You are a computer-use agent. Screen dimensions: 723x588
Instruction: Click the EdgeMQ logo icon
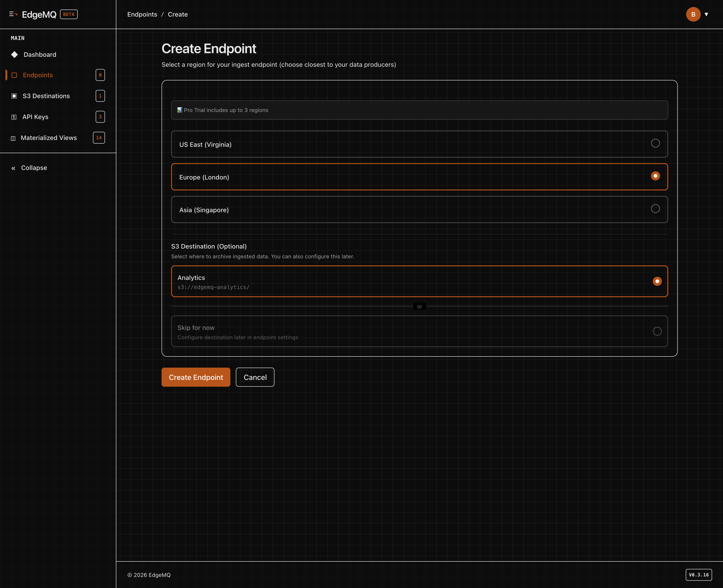(x=14, y=14)
